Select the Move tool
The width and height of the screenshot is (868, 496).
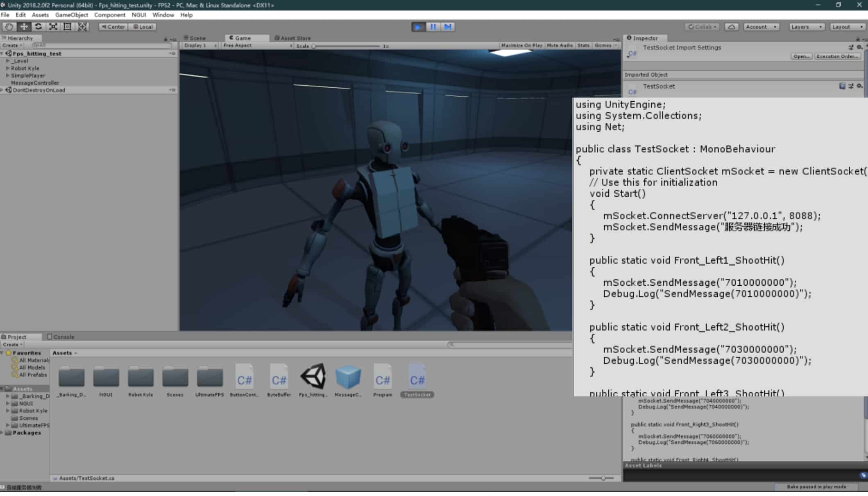pos(24,27)
